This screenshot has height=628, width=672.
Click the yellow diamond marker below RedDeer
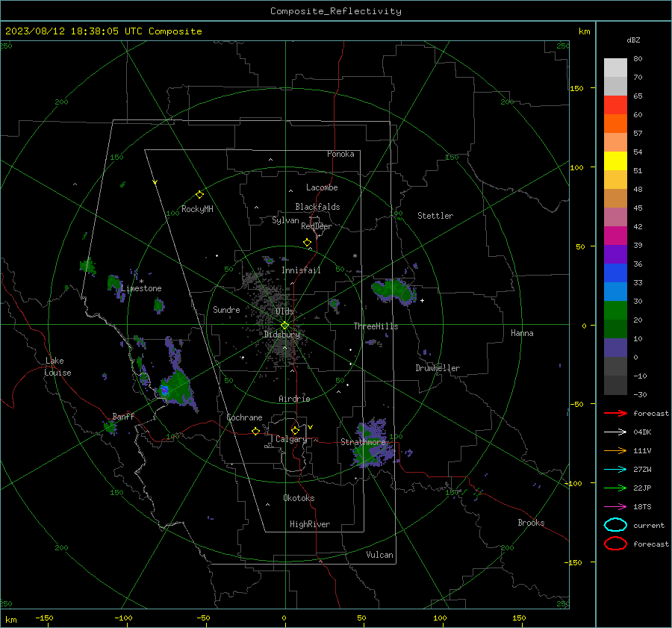[307, 243]
